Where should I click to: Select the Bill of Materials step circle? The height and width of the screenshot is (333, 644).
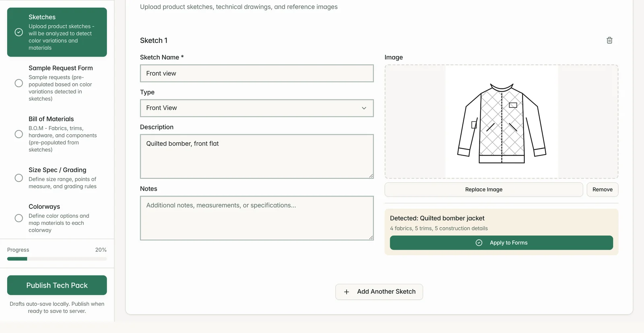point(19,134)
